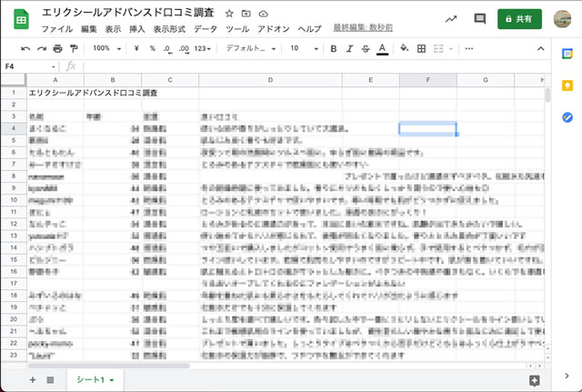The width and height of the screenshot is (582, 392).
Task: Open the 100% zoom dropdown
Action: click(106, 48)
